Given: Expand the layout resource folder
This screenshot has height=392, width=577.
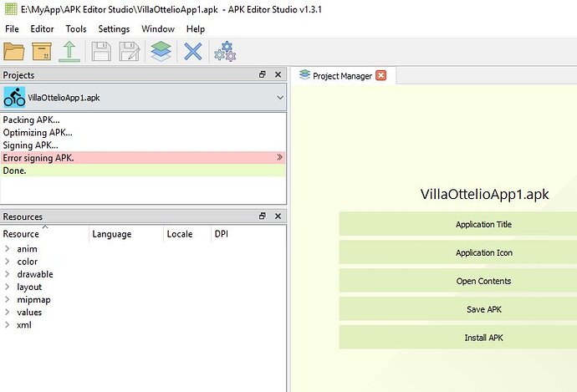Looking at the screenshot, I should pos(7,287).
